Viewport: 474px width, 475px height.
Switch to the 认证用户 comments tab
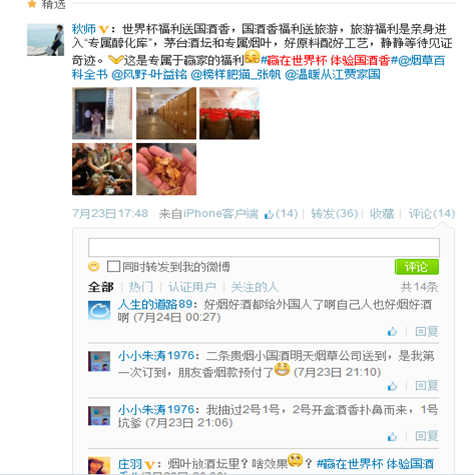[192, 287]
